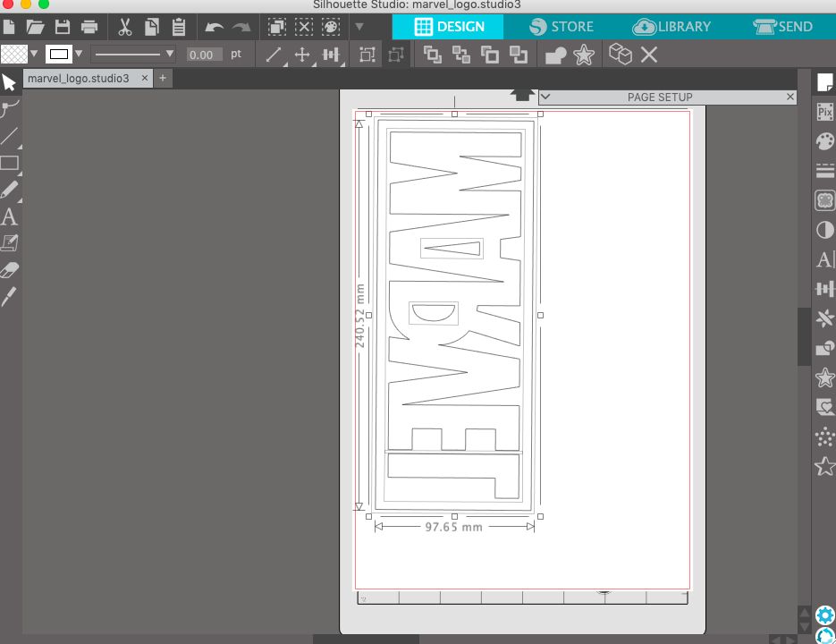Open fill color dropdown arrow

34,54
